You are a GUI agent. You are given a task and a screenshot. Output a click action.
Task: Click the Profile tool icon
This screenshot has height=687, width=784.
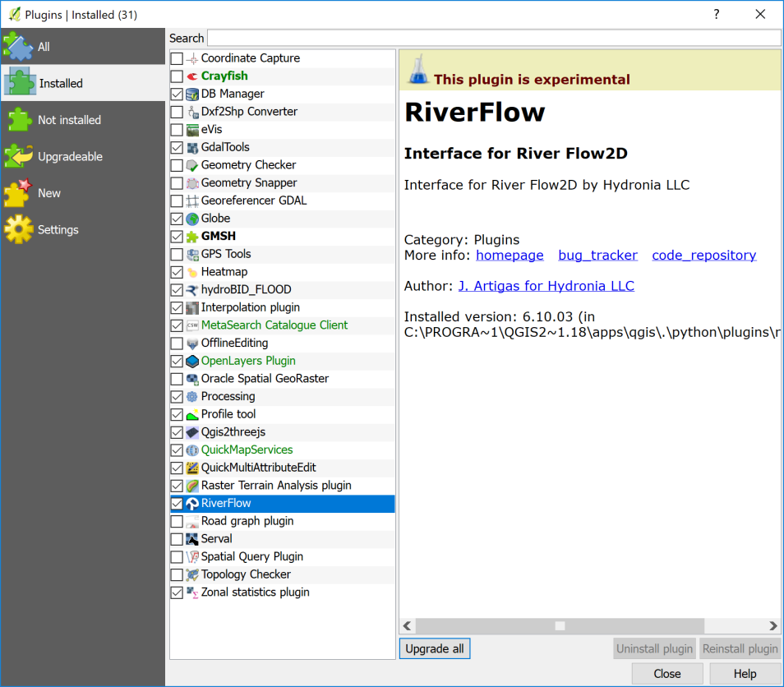pyautogui.click(x=192, y=414)
